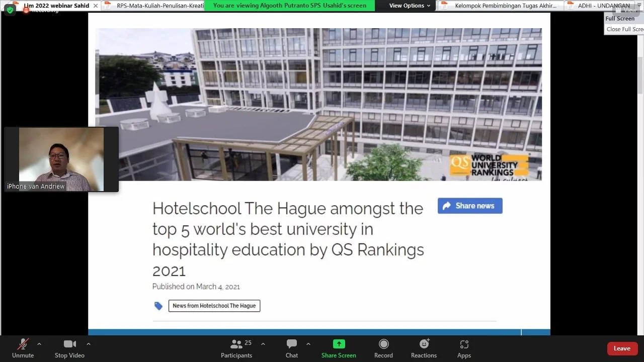This screenshot has width=644, height=362.
Task: Open Reactions menu
Action: click(424, 348)
